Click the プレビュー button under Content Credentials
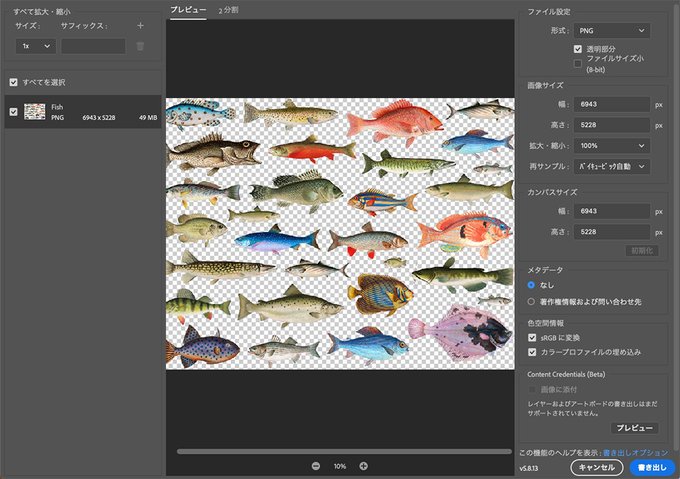The height and width of the screenshot is (479, 680). click(x=634, y=428)
